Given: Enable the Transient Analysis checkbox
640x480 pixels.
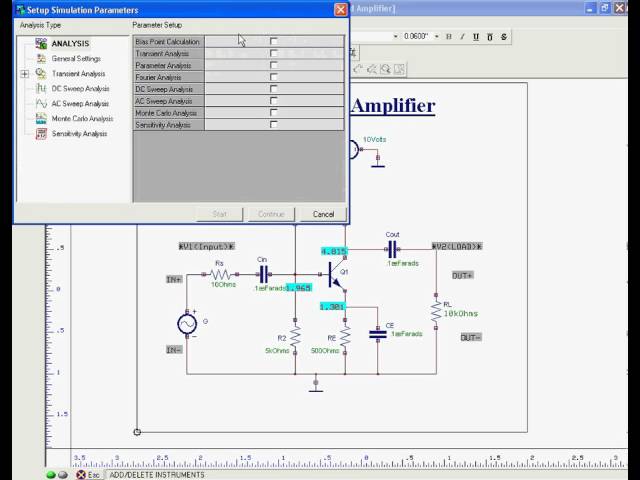Looking at the screenshot, I should tap(273, 53).
